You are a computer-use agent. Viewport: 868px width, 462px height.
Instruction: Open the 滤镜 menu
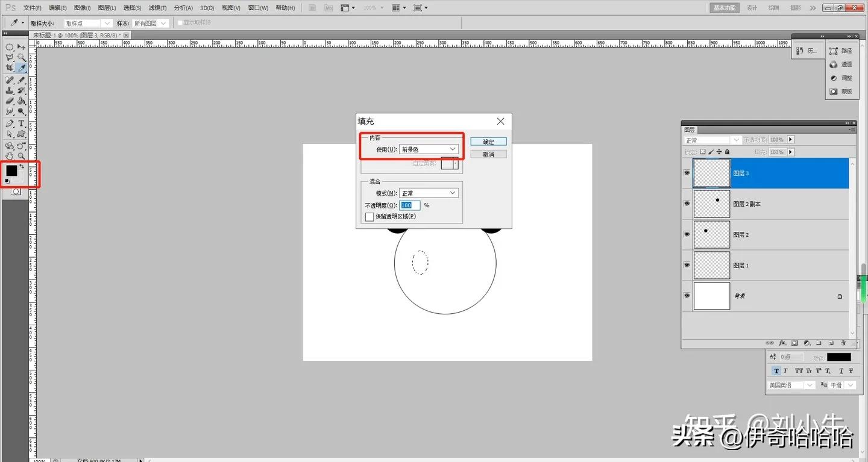156,7
